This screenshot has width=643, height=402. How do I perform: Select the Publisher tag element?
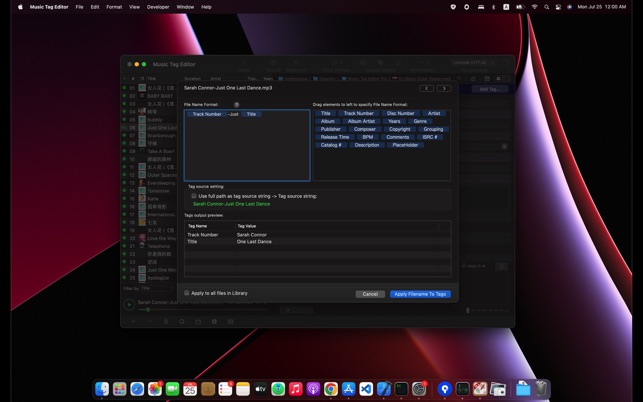(x=331, y=129)
